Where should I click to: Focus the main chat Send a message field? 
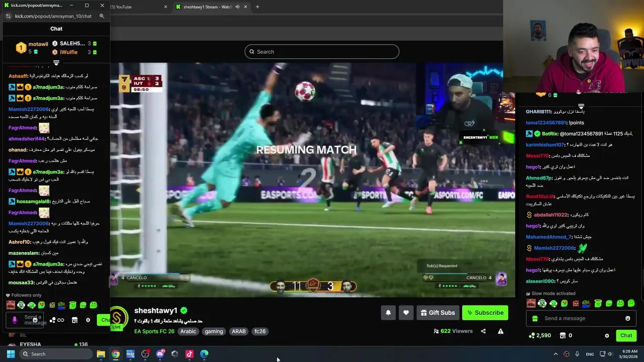coord(581,318)
